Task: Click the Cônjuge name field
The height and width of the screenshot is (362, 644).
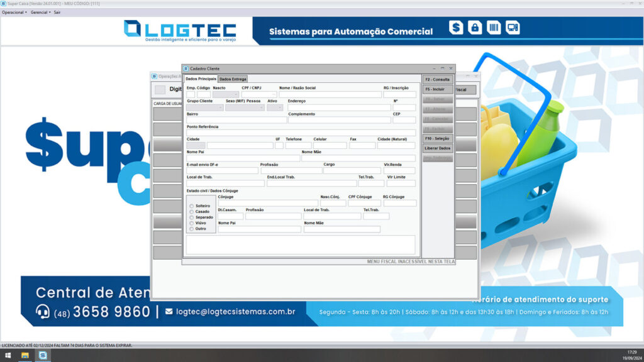Action: [268, 203]
